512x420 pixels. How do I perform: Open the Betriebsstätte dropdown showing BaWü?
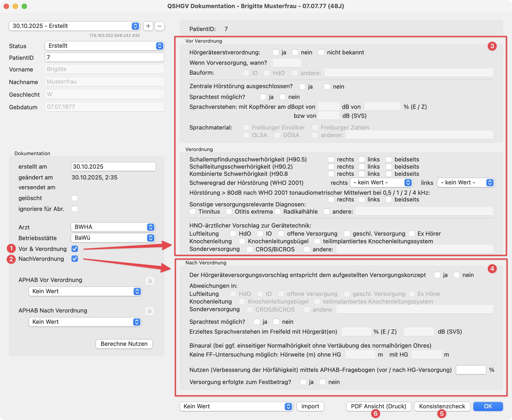click(x=113, y=238)
